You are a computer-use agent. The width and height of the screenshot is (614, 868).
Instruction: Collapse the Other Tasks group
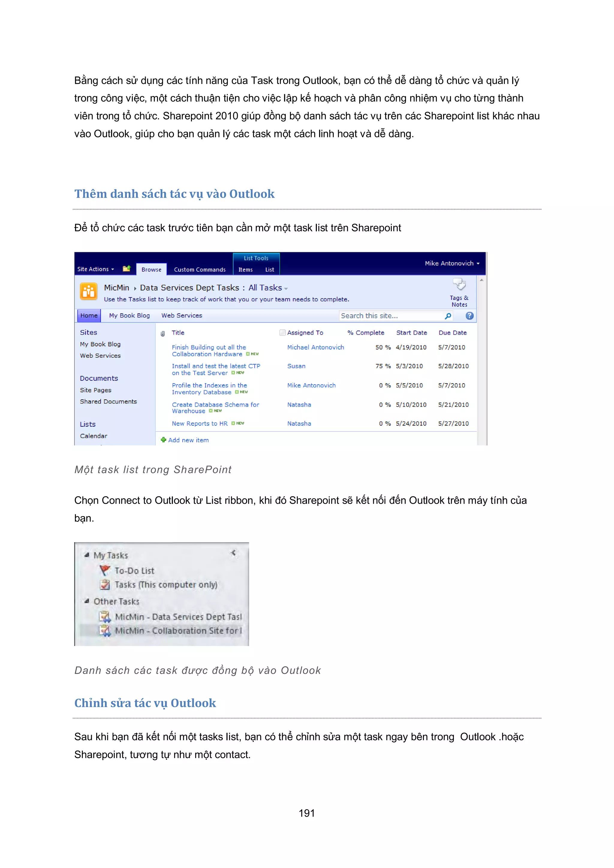click(87, 601)
